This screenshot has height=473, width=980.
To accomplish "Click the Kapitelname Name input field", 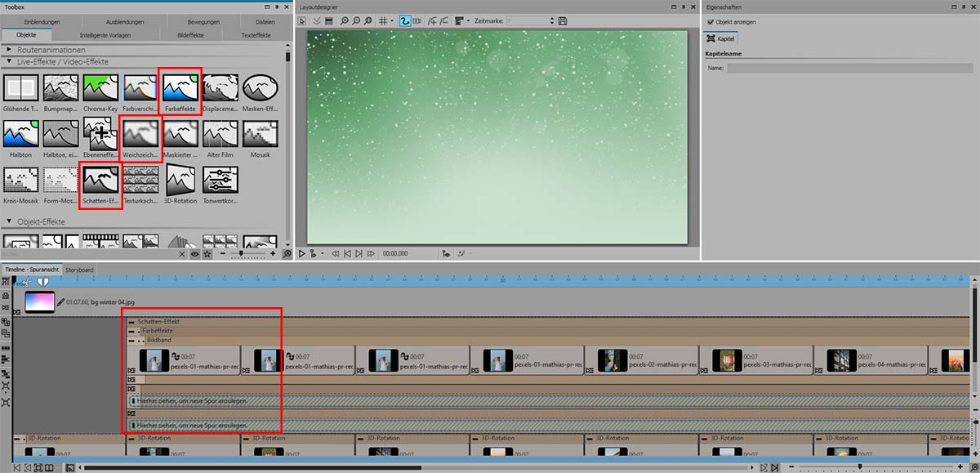I will pos(850,69).
